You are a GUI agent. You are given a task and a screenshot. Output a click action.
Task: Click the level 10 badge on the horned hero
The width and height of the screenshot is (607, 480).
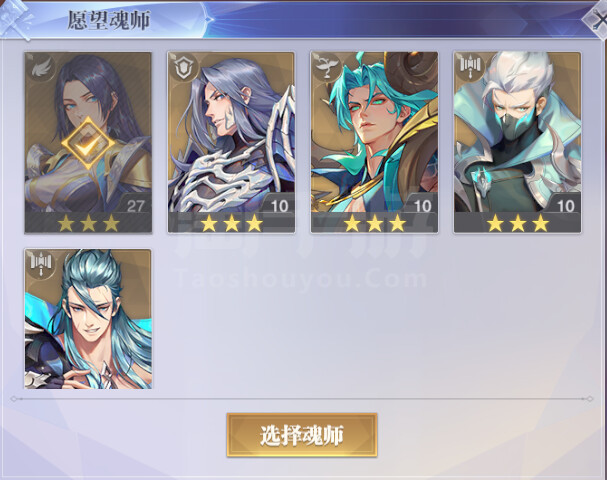[422, 206]
